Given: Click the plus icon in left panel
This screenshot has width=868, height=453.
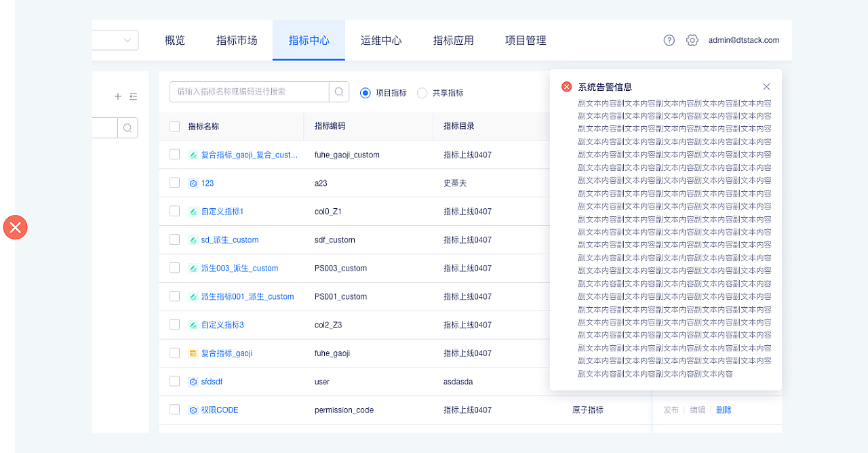Looking at the screenshot, I should point(117,96).
